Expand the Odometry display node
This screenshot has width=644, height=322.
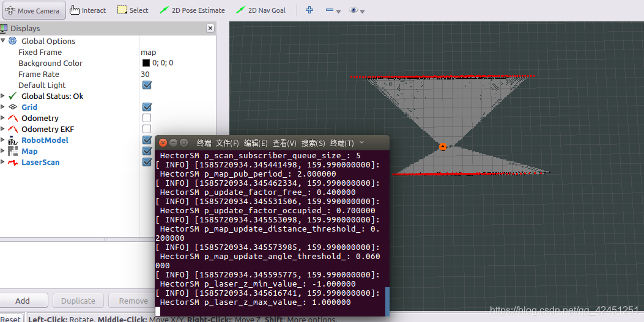(x=3, y=118)
